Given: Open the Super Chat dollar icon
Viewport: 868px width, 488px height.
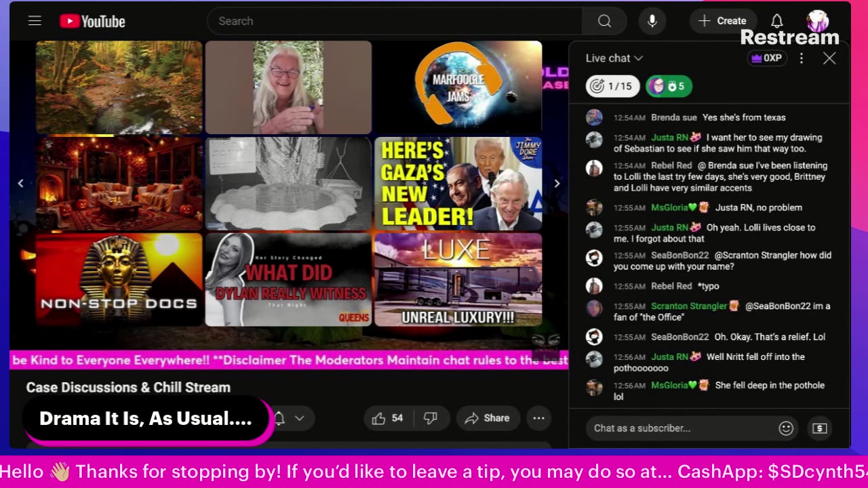Looking at the screenshot, I should [x=819, y=428].
